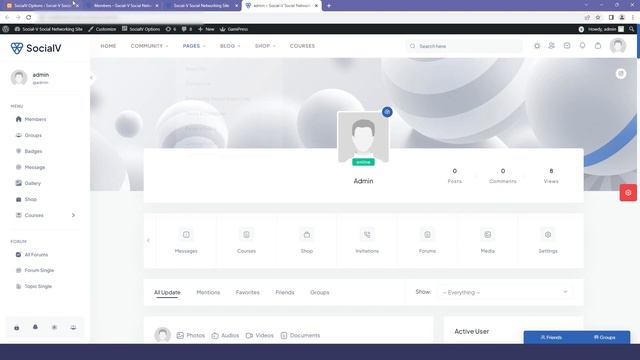
Task: Select the Mentions tab
Action: coord(208,293)
